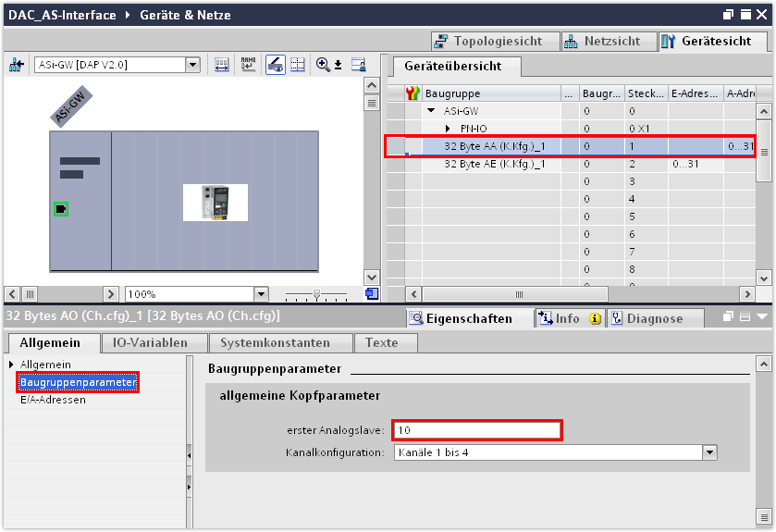Screen dimensions: 776x532
Task: Click the network view icon left of the device dropdown
Action: (17, 65)
